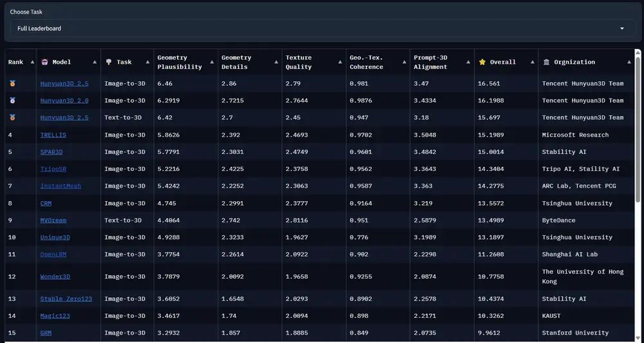Open the TRELLIS model link
The width and height of the screenshot is (644, 343).
(53, 135)
